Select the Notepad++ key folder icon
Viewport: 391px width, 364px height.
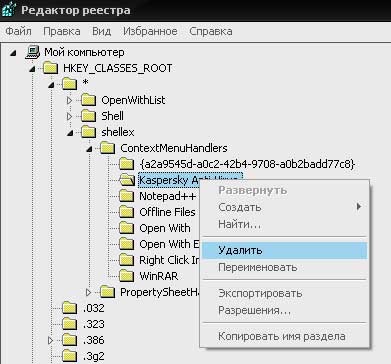click(127, 196)
